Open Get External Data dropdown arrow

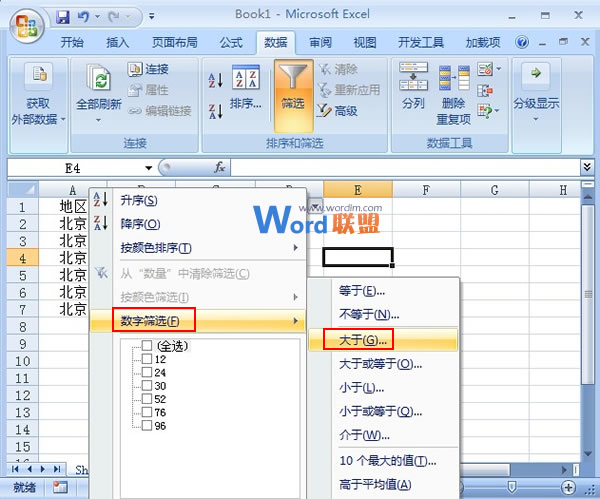tap(64, 119)
